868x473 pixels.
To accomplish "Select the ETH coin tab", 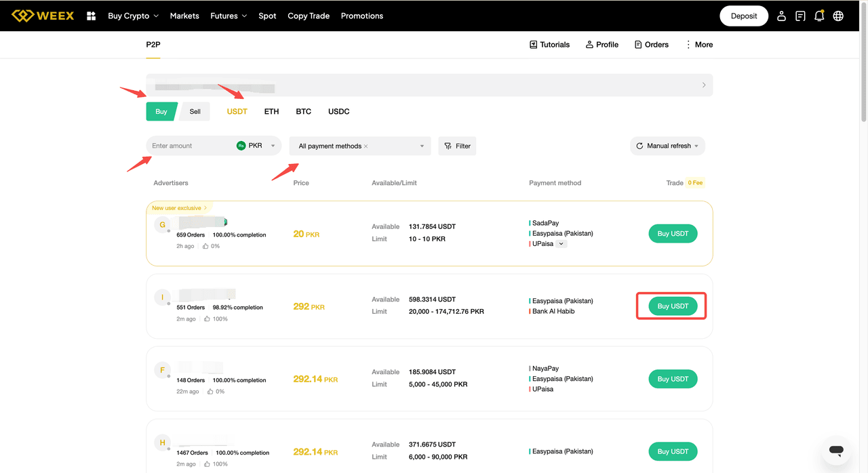I will [271, 111].
